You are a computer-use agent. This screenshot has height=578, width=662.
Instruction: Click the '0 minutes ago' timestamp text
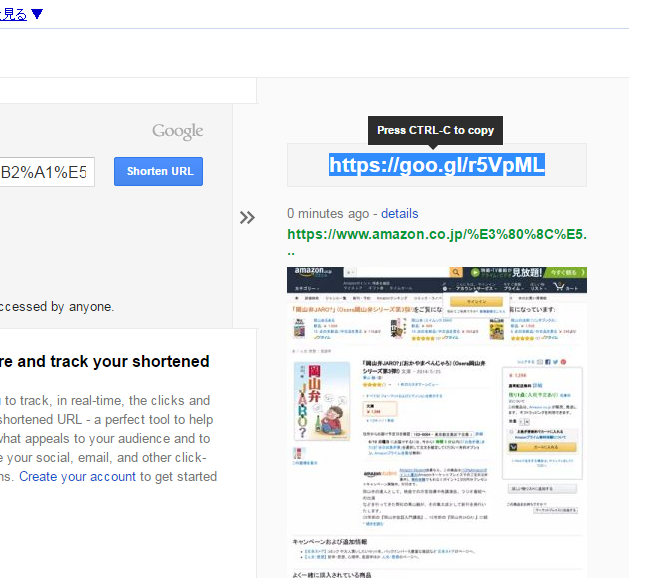(x=328, y=214)
